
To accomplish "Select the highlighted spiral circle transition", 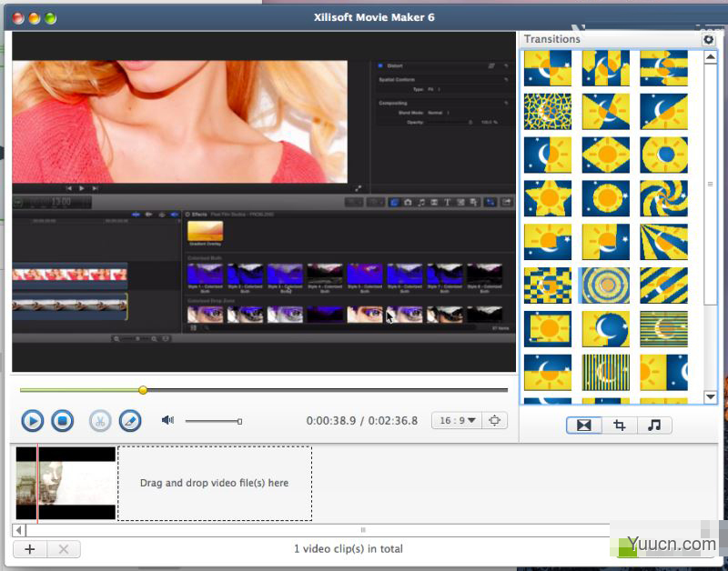I will [x=606, y=285].
